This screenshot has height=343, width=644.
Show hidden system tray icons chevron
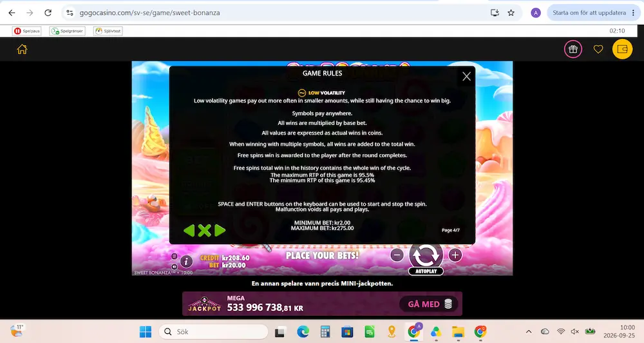tap(529, 331)
